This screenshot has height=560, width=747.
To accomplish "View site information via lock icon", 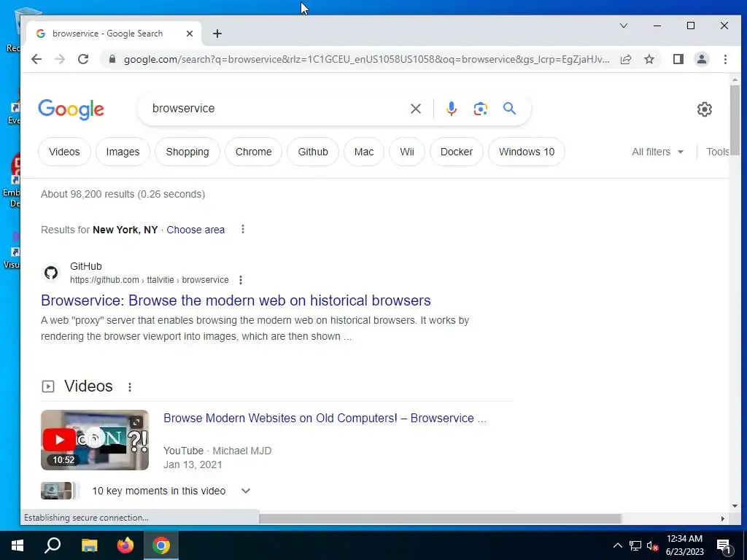I will pos(112,59).
